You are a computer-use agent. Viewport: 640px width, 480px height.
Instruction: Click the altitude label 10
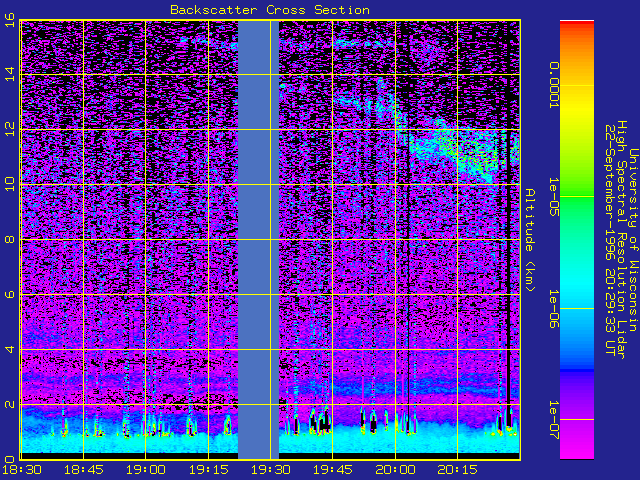(10, 184)
